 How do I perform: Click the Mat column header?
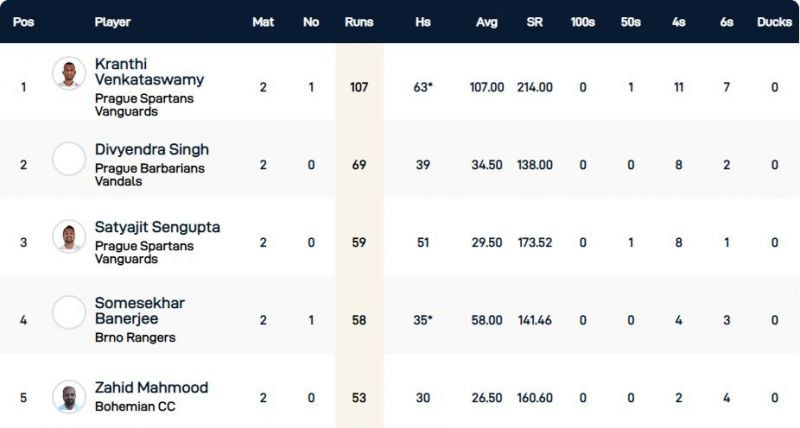[263, 22]
